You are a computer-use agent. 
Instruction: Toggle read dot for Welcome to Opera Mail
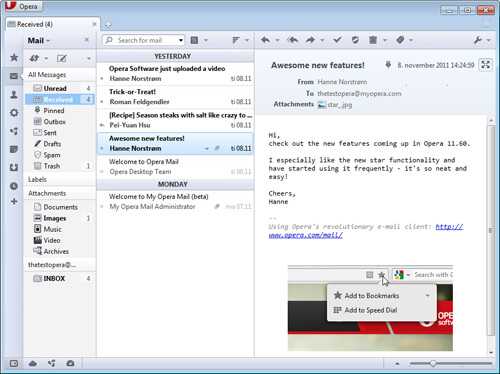point(102,172)
